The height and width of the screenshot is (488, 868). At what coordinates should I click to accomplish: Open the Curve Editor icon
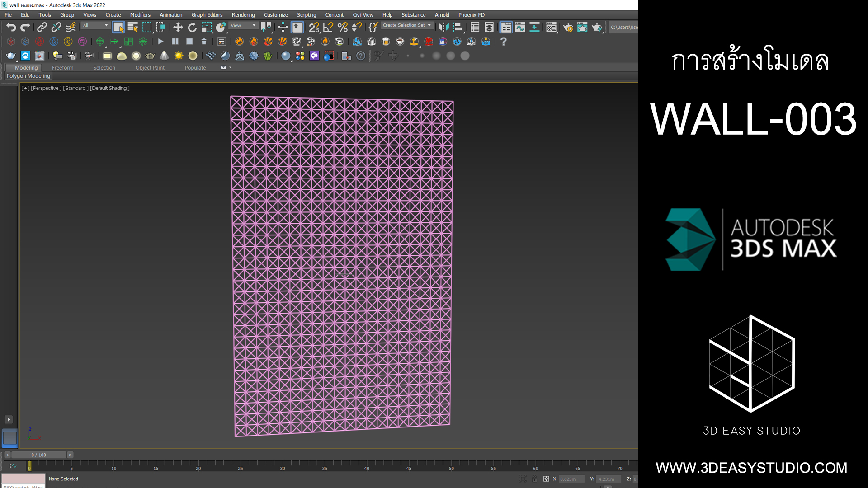pos(520,28)
